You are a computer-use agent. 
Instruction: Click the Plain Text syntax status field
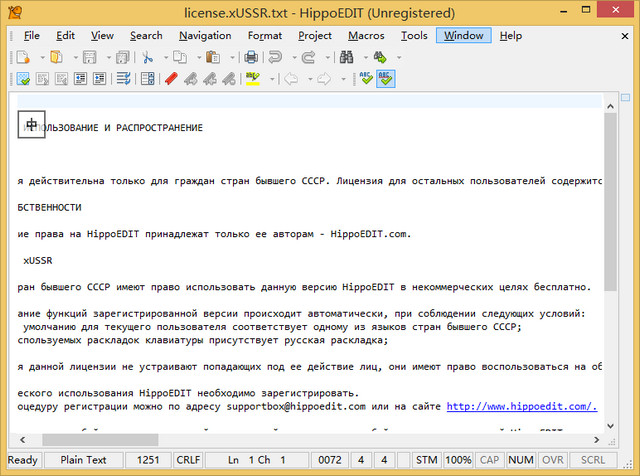click(85, 460)
